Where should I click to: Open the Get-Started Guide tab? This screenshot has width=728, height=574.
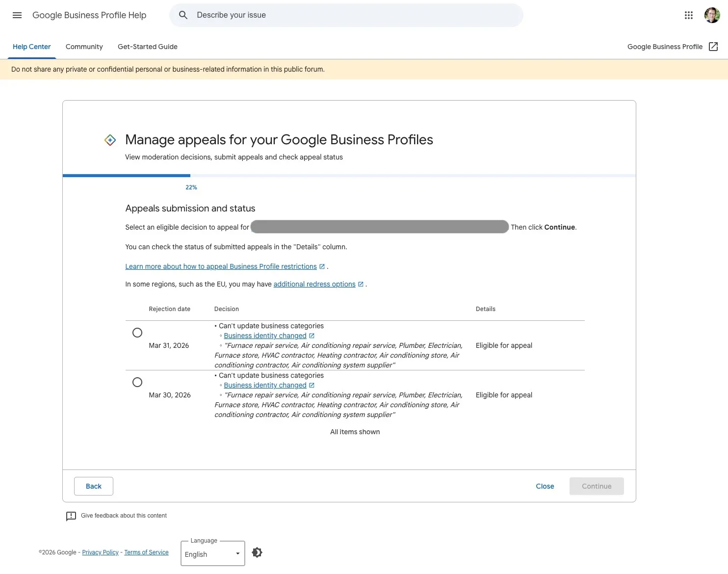click(147, 47)
